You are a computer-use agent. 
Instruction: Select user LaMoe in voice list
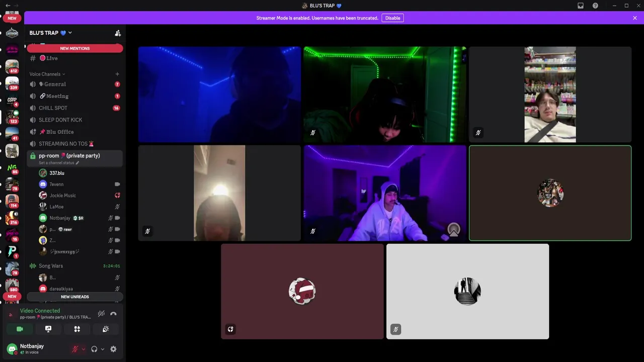pos(79,207)
